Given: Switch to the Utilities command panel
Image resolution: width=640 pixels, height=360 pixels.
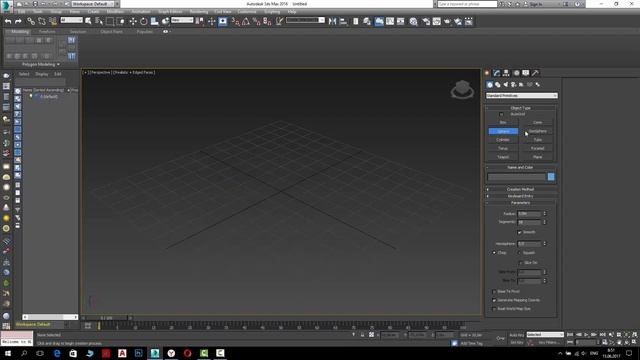Looking at the screenshot, I should point(535,73).
